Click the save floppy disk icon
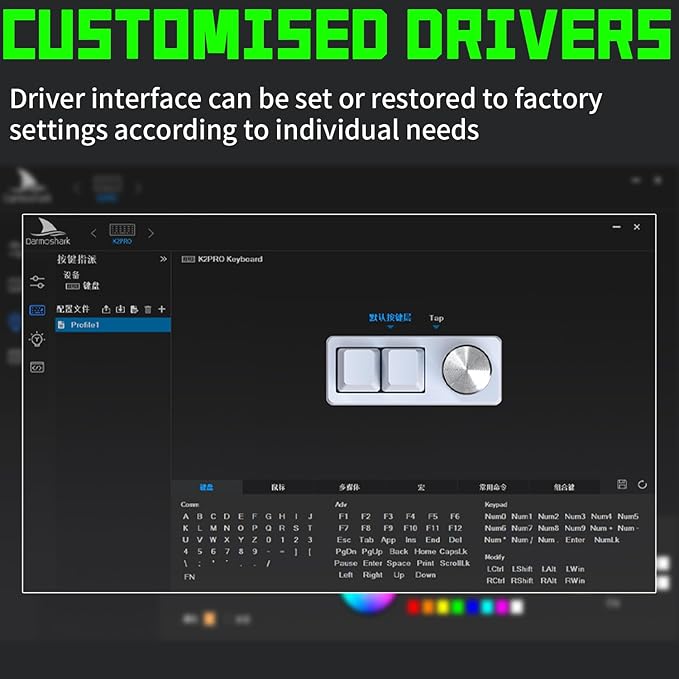 tap(622, 485)
